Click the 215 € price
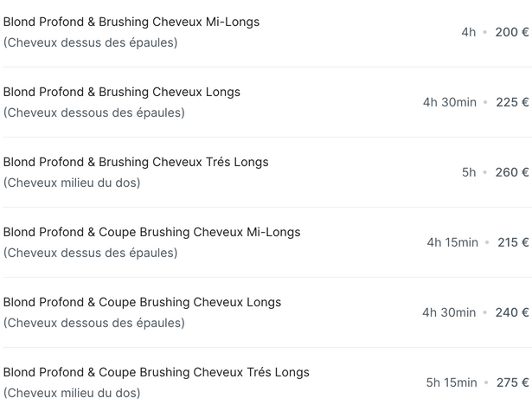The width and height of the screenshot is (532, 411). pos(513,242)
